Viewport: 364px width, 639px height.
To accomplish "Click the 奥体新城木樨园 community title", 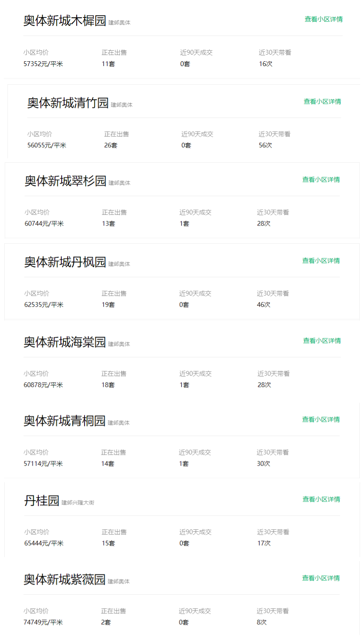I will [65, 21].
